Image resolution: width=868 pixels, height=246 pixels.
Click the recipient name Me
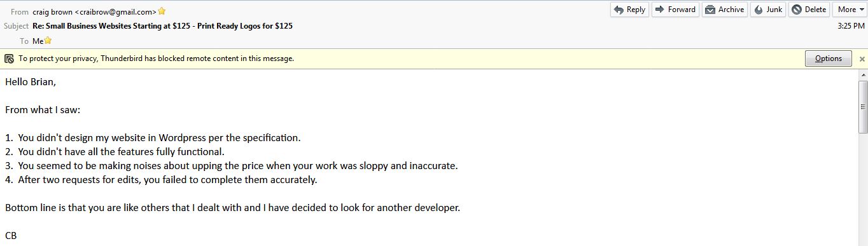(38, 41)
